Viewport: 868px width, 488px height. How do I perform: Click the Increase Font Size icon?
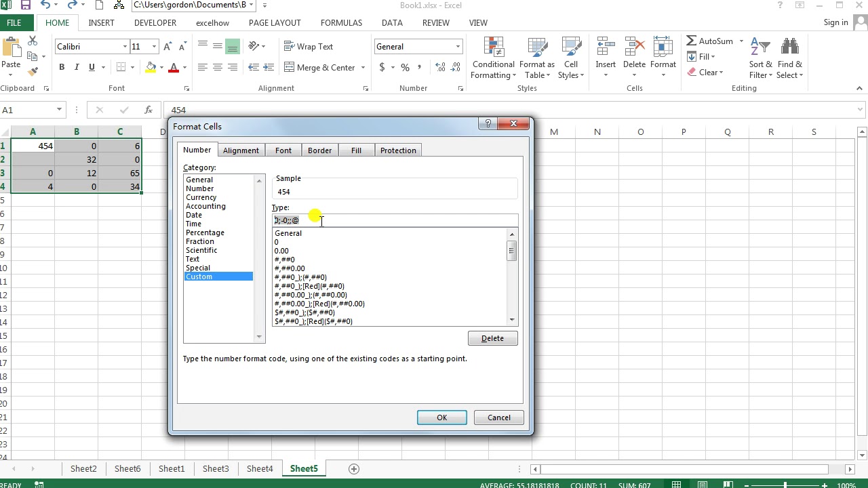[167, 46]
